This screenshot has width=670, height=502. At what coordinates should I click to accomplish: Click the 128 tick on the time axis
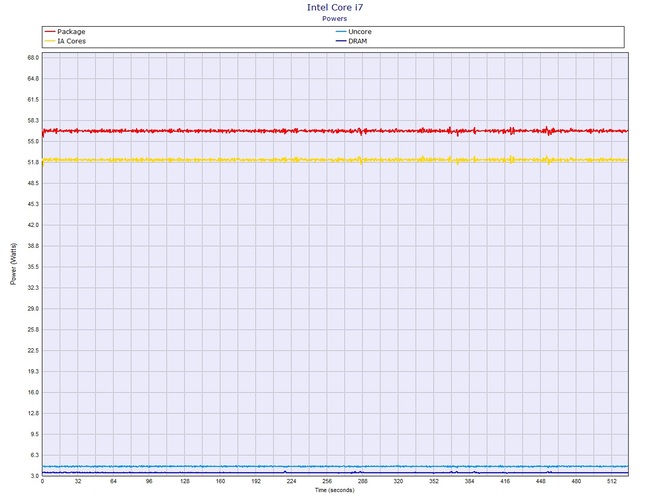[x=185, y=481]
